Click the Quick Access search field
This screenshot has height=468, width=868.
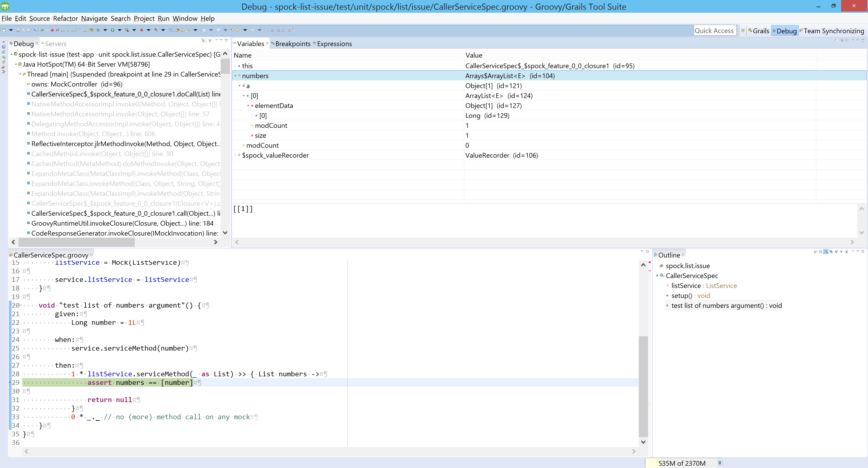click(x=714, y=31)
